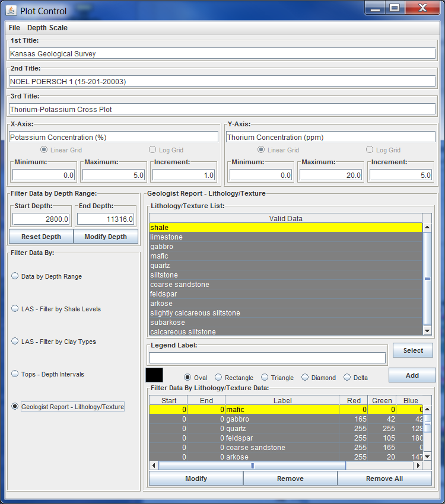
Task: Select coarse sandstone in lithology list
Action: coord(285,285)
